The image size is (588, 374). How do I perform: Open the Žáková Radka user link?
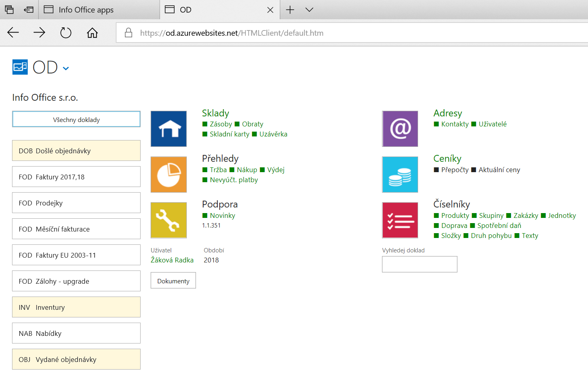(x=172, y=260)
